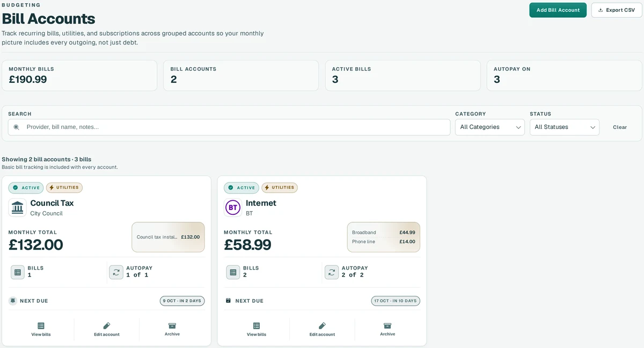Click the Active Bills stat card
Image resolution: width=644 pixels, height=348 pixels.
[402, 75]
